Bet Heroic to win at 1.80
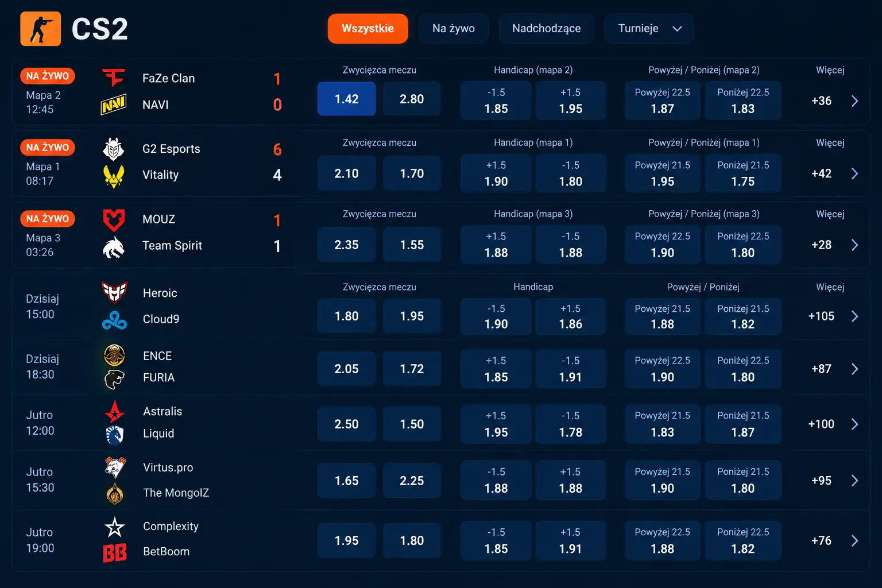 (346, 316)
